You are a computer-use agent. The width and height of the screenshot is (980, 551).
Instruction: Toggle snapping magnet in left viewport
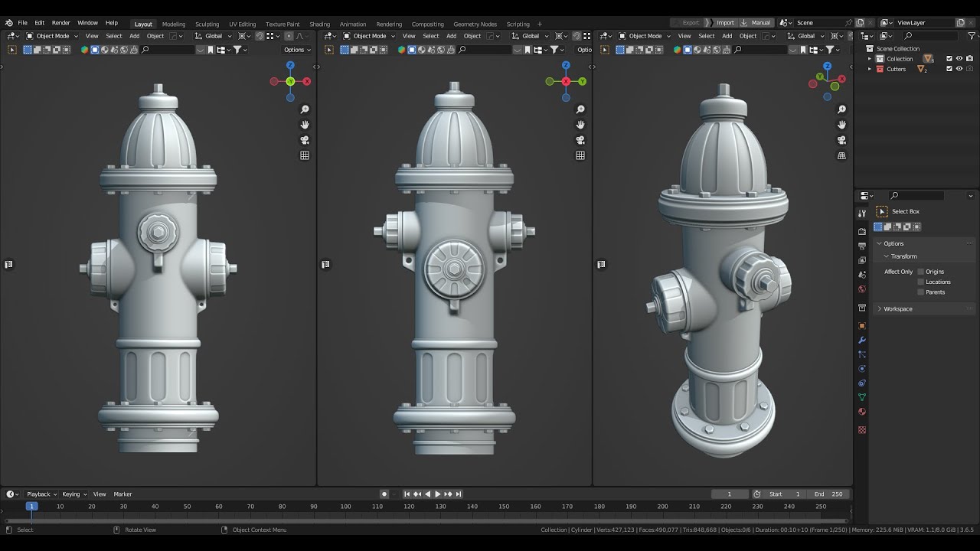[x=260, y=36]
